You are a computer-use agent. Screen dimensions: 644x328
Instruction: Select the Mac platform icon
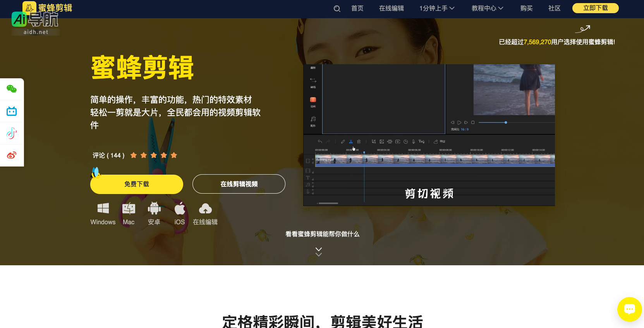[x=129, y=209]
